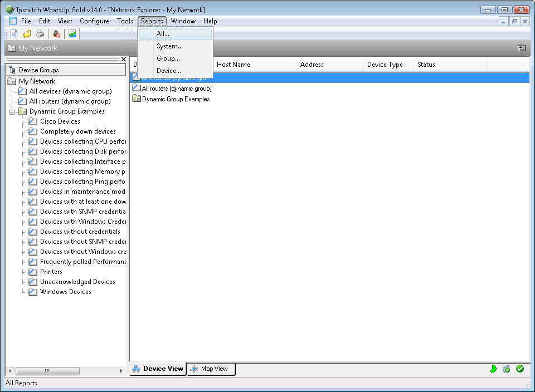Click the database status icon

click(507, 369)
